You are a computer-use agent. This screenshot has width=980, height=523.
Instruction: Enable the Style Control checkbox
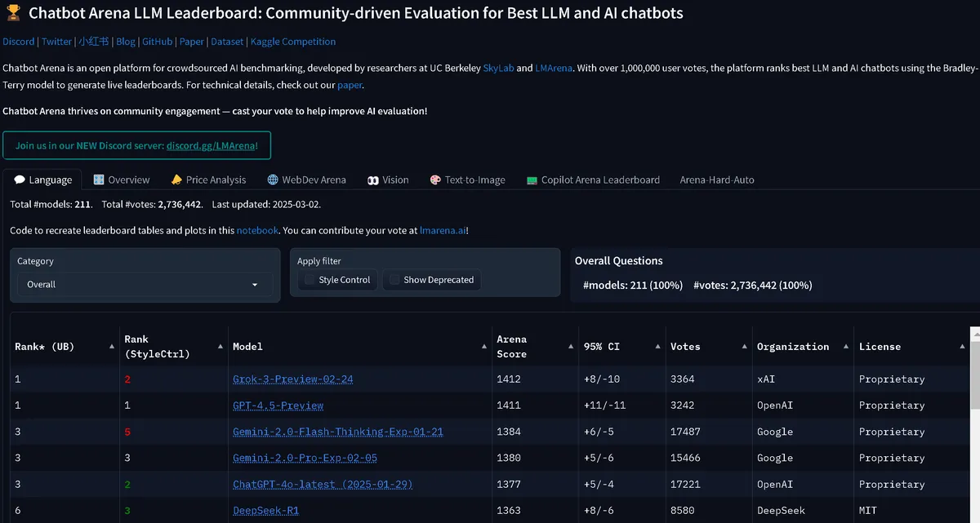click(310, 280)
